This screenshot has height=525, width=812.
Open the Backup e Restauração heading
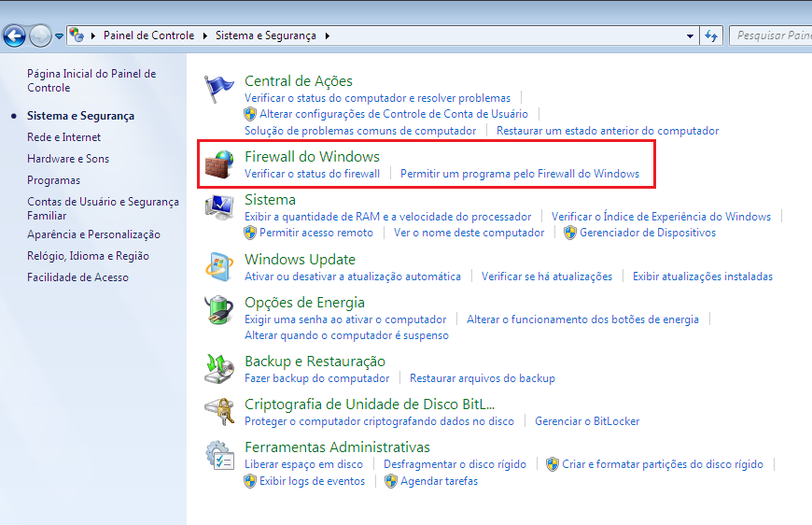pos(315,362)
